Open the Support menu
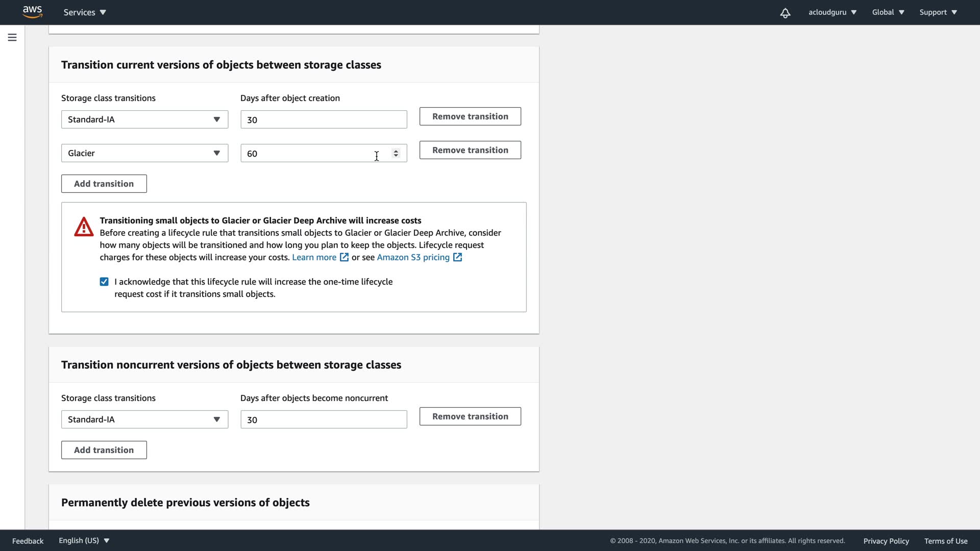 pos(938,12)
